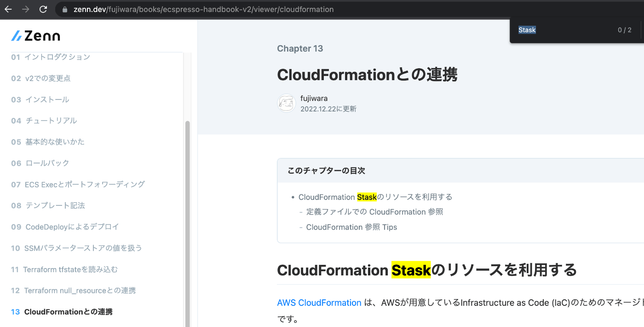This screenshot has width=644, height=327.
Task: Click the CloudFormationとの連携 page title
Action: (367, 75)
